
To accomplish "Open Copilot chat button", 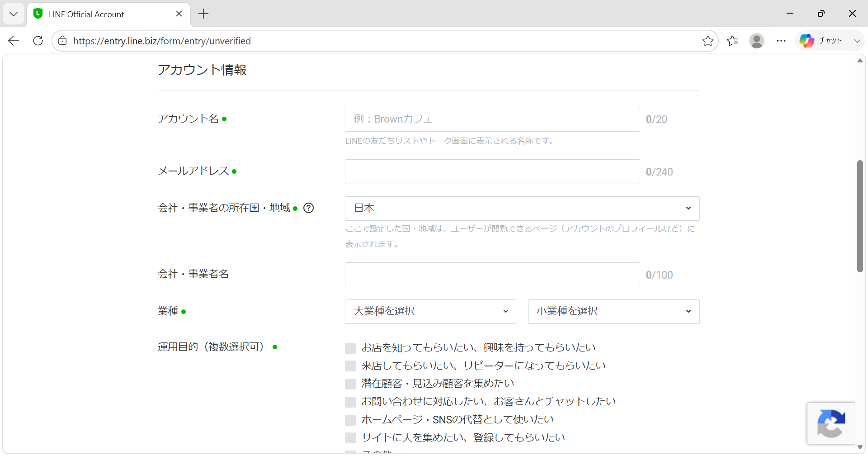I will (821, 41).
